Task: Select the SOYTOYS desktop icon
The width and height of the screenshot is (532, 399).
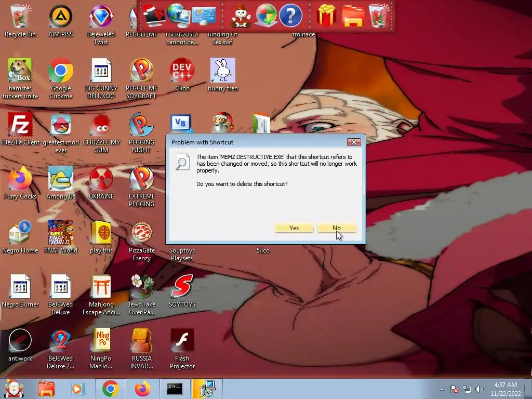Action: tap(182, 290)
